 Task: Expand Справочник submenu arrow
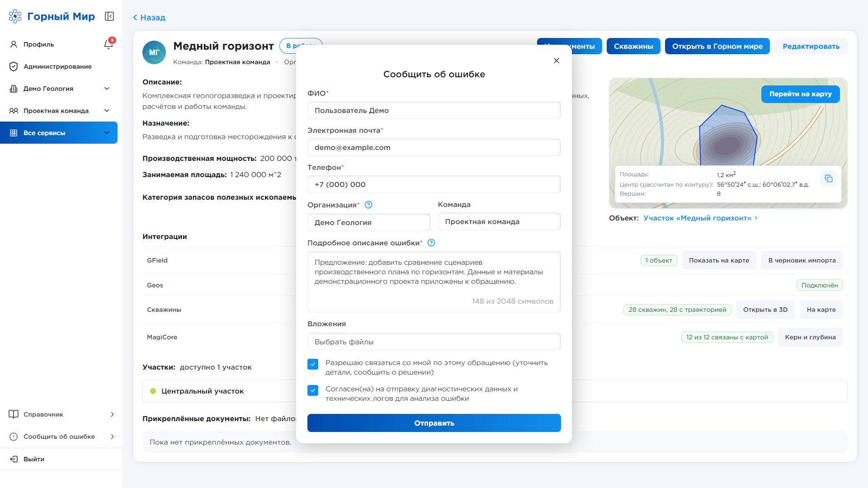point(112,414)
